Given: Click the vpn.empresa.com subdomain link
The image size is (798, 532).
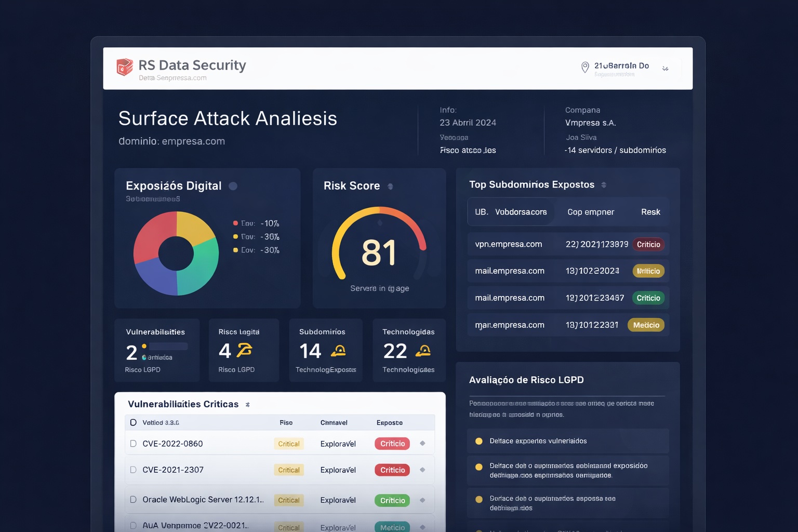Looking at the screenshot, I should [509, 244].
